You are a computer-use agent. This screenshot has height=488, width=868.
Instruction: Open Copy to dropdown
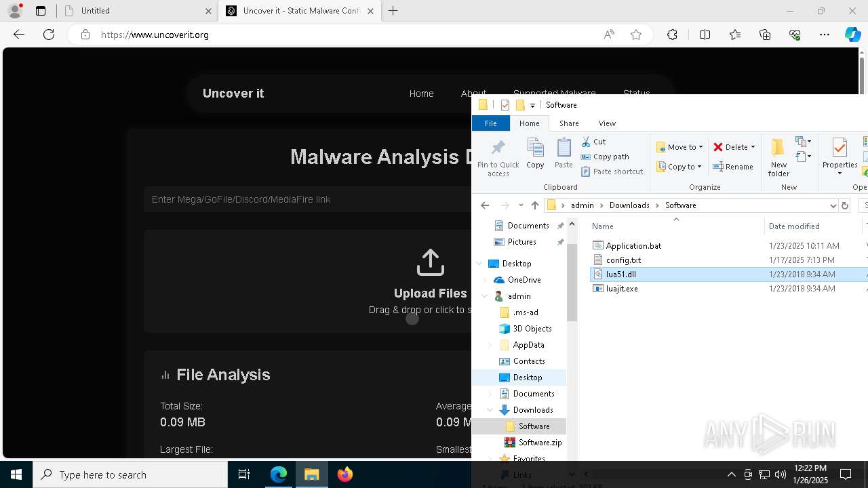pyautogui.click(x=679, y=167)
